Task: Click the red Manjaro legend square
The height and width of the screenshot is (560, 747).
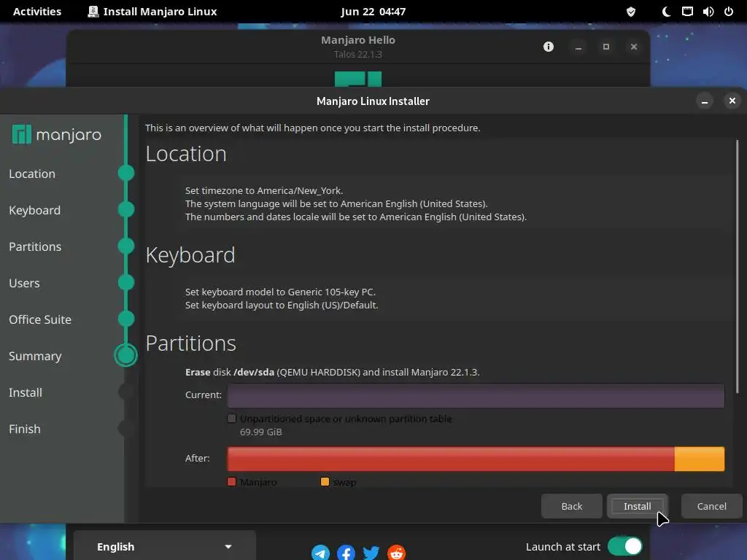Action: (231, 482)
